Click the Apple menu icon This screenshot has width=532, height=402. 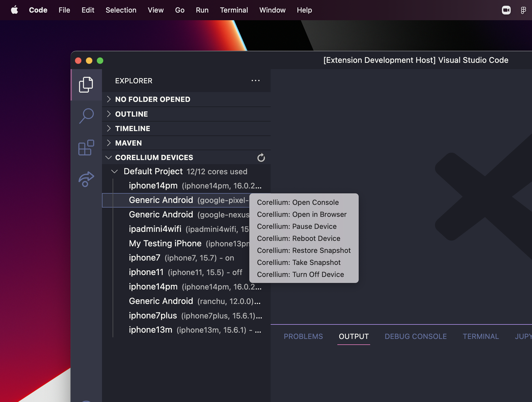[14, 10]
